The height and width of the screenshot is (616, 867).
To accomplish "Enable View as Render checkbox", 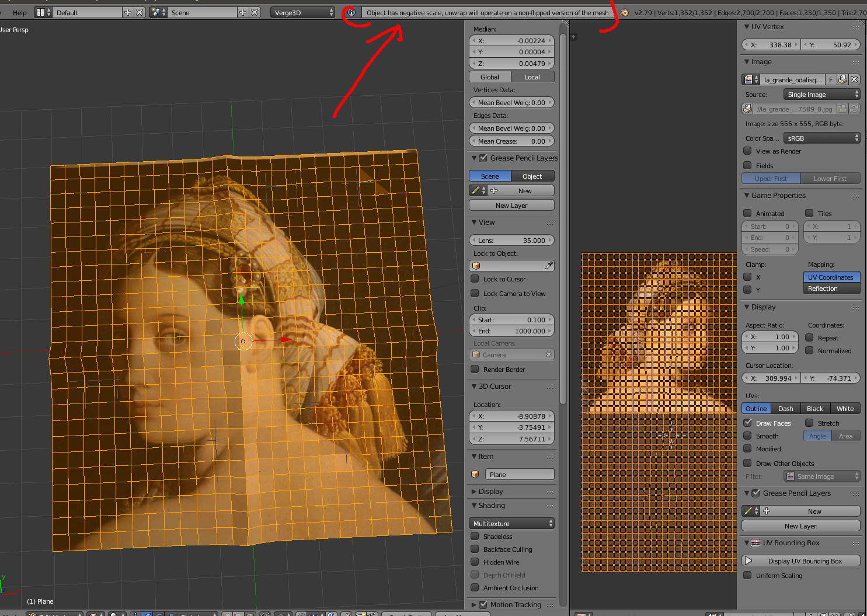I will click(x=747, y=151).
